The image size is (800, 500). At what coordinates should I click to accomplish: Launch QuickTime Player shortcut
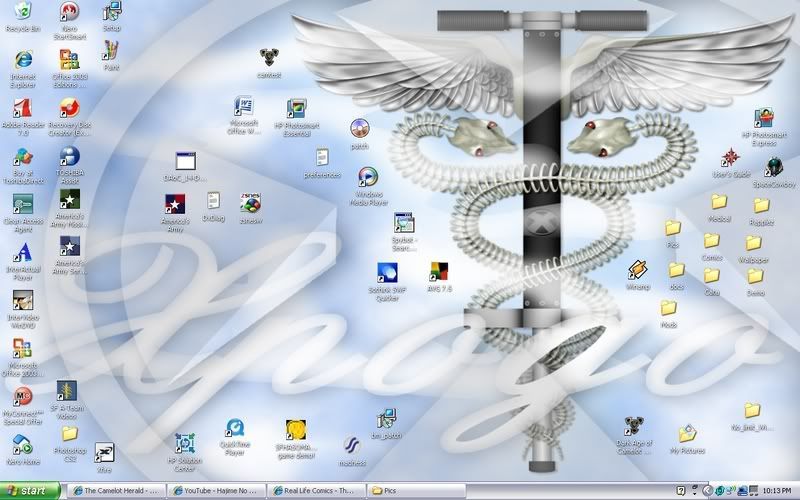click(x=235, y=429)
